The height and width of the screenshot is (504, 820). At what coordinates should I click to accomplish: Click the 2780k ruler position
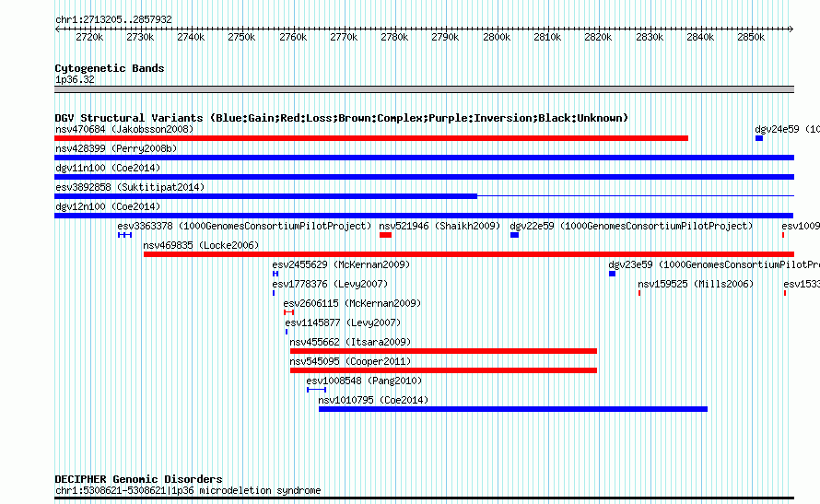394,37
